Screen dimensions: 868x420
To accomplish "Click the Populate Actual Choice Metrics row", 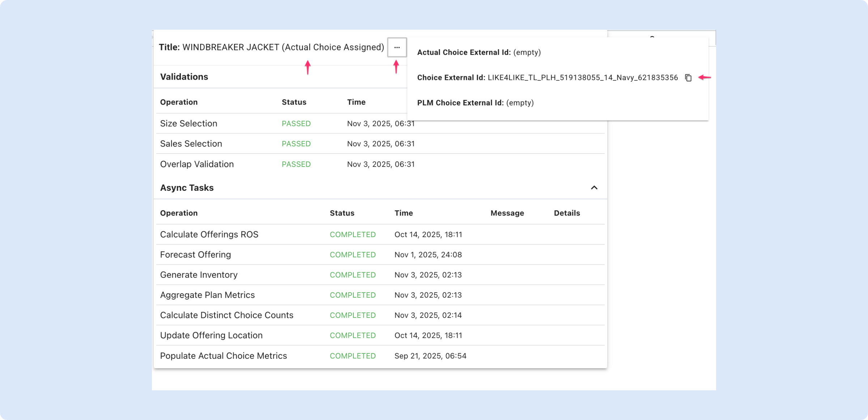I will click(x=223, y=356).
